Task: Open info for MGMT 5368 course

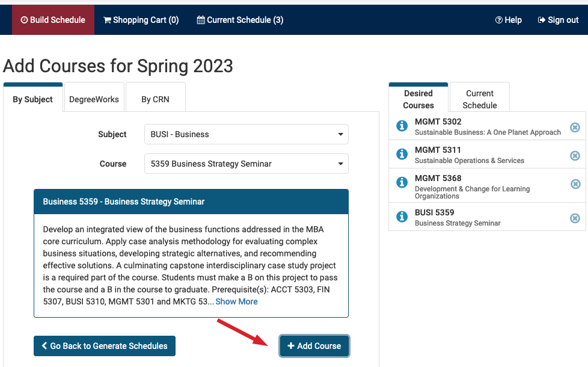Action: point(402,182)
